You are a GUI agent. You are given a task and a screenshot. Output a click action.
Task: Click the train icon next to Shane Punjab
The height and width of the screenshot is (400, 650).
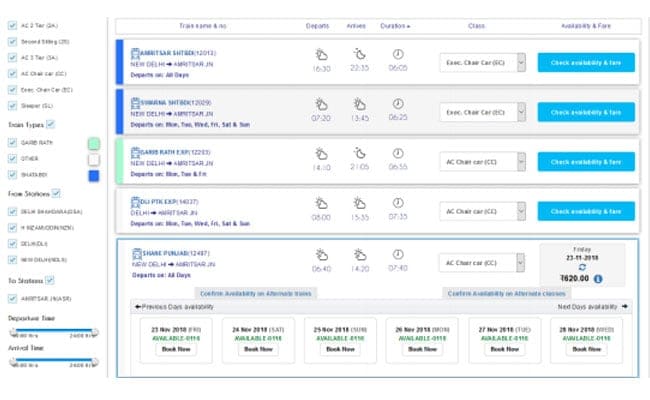135,253
